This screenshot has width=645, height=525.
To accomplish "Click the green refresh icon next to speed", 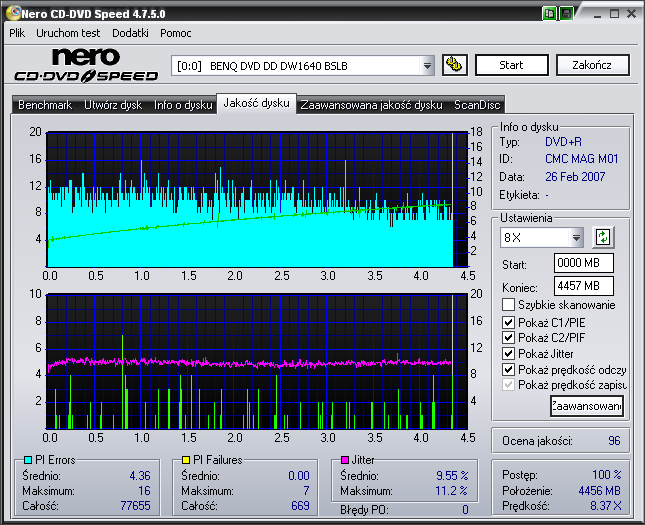I will [603, 238].
